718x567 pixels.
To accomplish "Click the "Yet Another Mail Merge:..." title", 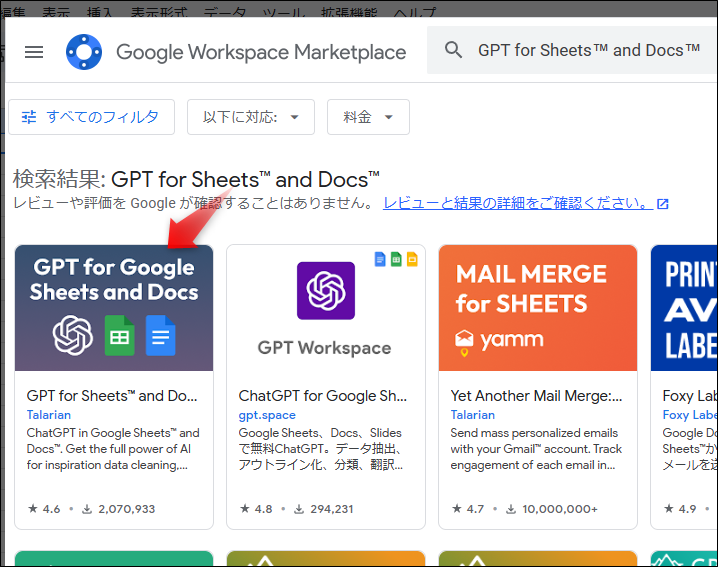I will click(x=536, y=396).
